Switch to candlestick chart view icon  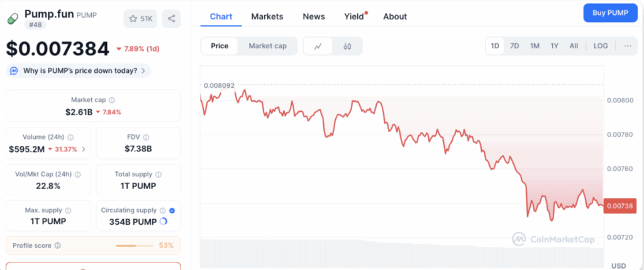click(x=347, y=46)
